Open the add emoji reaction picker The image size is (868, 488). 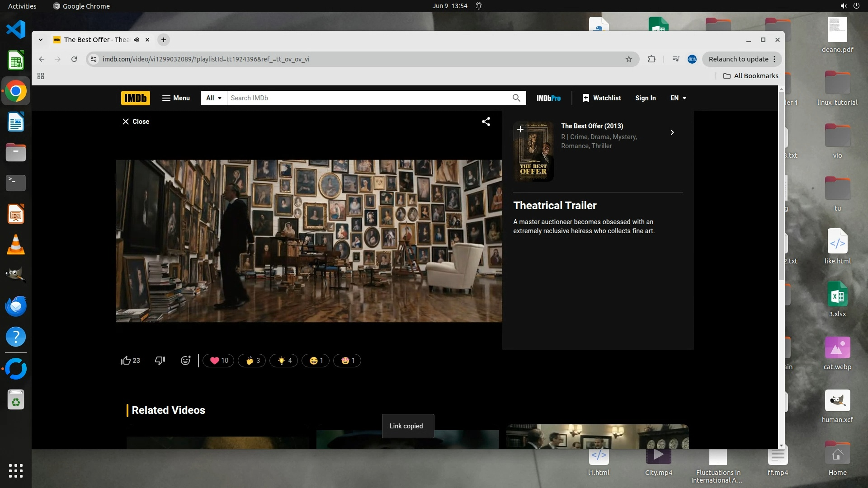[185, 361]
